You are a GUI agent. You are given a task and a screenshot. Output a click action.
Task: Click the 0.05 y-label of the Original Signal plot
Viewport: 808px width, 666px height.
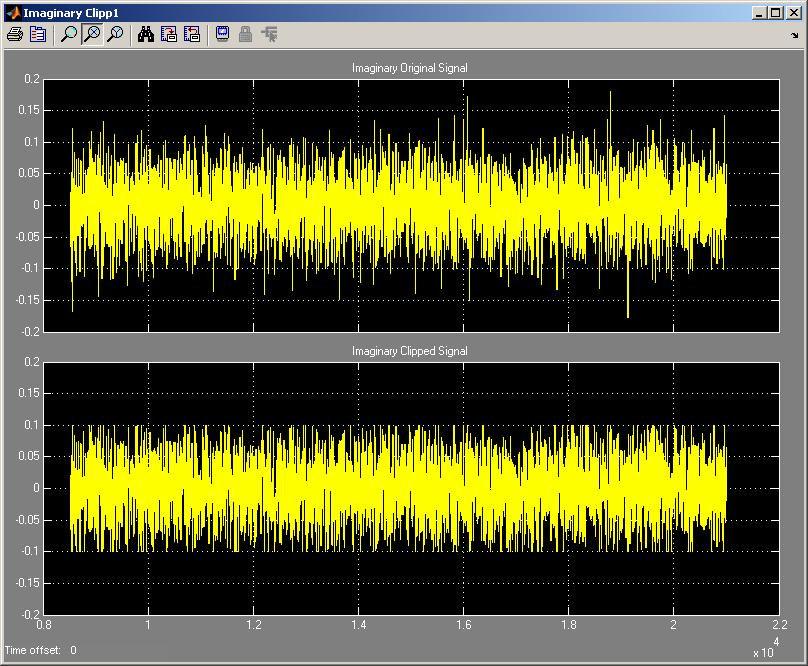point(29,173)
